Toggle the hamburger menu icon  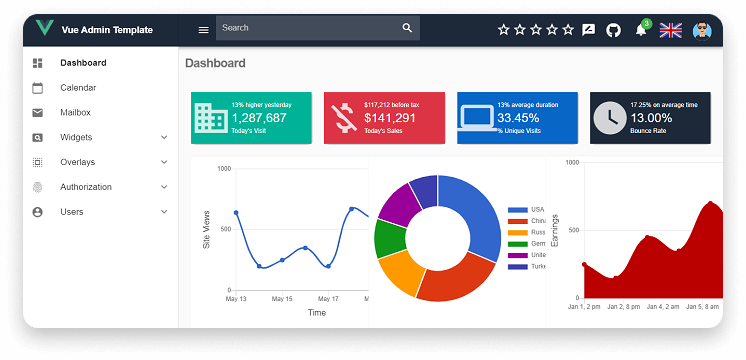click(x=204, y=30)
